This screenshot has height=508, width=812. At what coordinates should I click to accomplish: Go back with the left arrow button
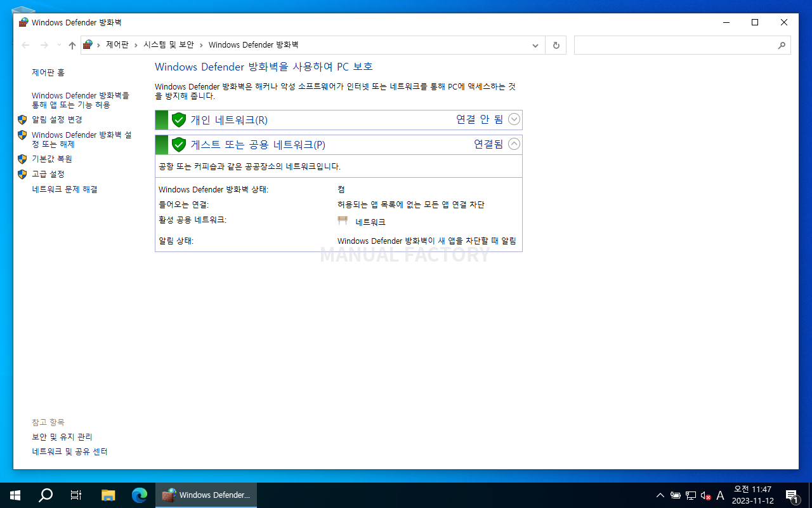click(x=25, y=45)
